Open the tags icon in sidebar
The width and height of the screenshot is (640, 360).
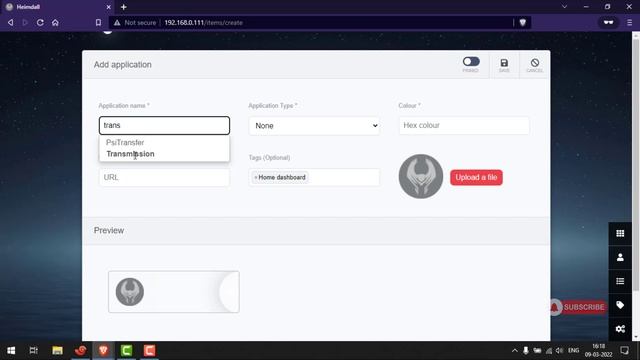click(x=620, y=305)
